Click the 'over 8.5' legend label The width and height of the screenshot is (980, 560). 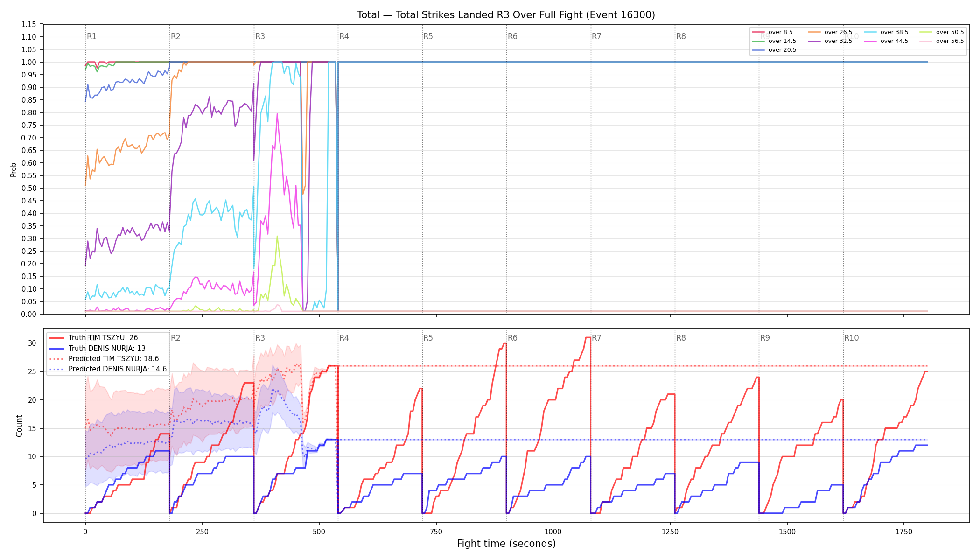tap(780, 32)
